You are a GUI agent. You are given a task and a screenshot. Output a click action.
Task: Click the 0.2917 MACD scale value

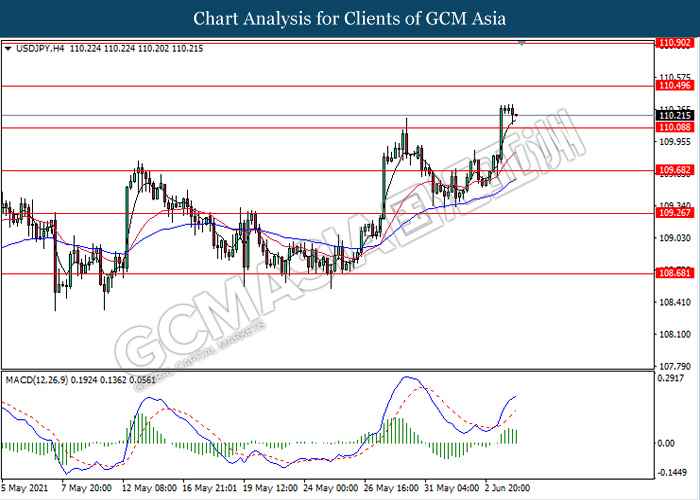[671, 378]
